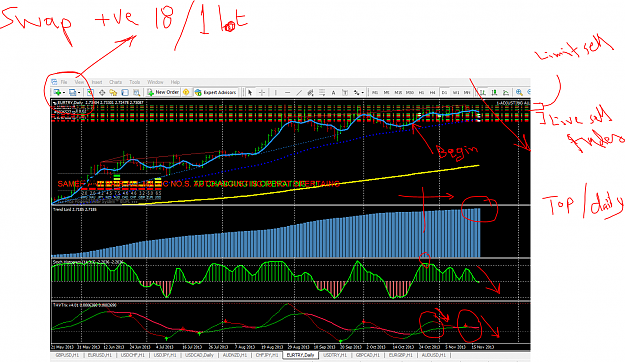Open the View menu

(79, 82)
